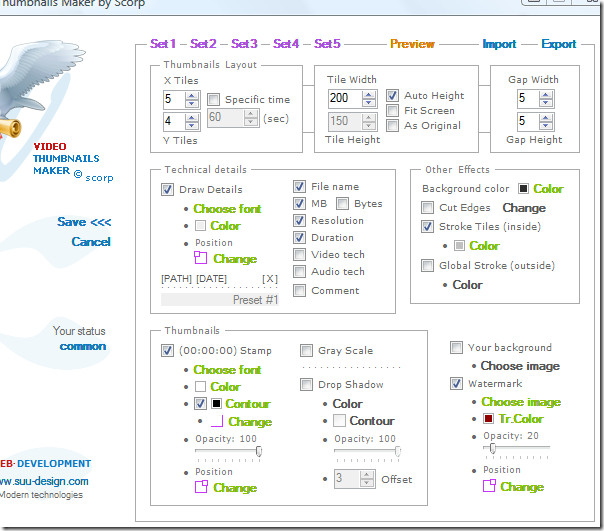This screenshot has width=604, height=531.
Task: Check Cut Edges option
Action: coord(427,208)
